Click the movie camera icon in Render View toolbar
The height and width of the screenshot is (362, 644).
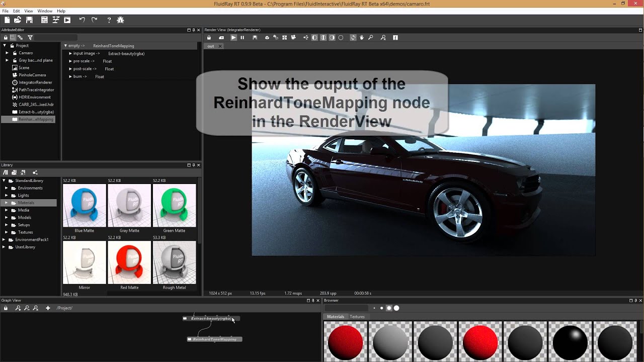click(x=293, y=38)
